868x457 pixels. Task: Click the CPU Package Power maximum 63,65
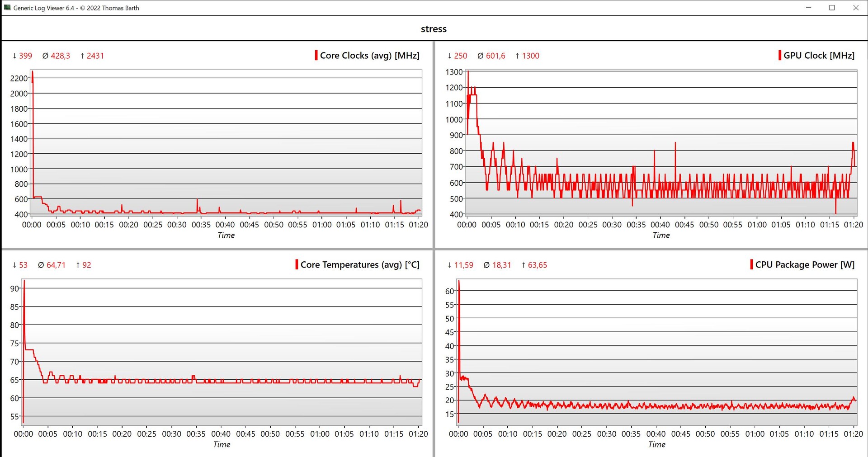tap(537, 265)
